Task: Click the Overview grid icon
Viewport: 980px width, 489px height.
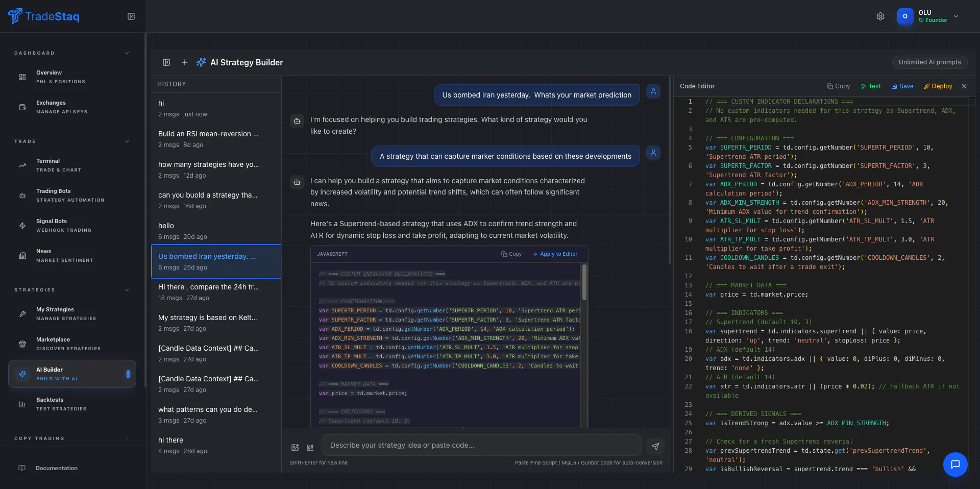Action: (x=22, y=77)
